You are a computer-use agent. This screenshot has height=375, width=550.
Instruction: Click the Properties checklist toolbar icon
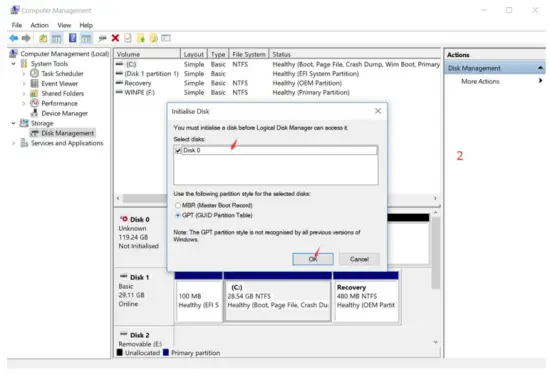pyautogui.click(x=128, y=38)
